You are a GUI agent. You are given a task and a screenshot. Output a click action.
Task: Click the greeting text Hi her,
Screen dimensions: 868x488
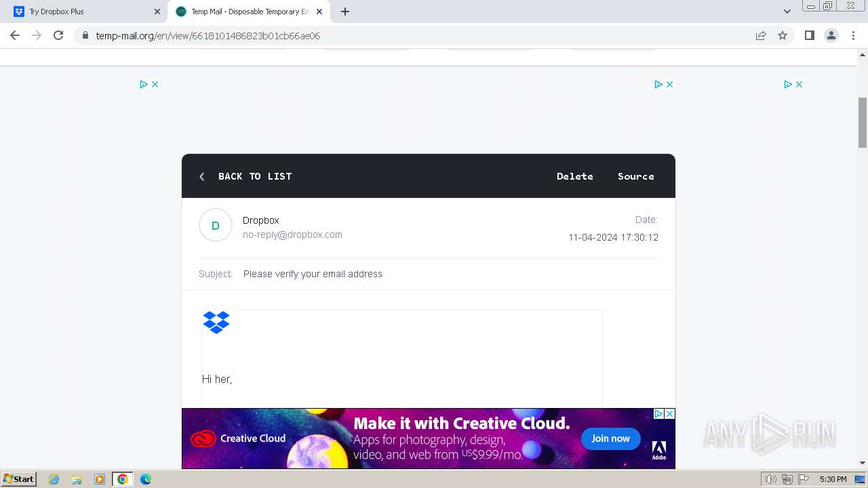217,379
